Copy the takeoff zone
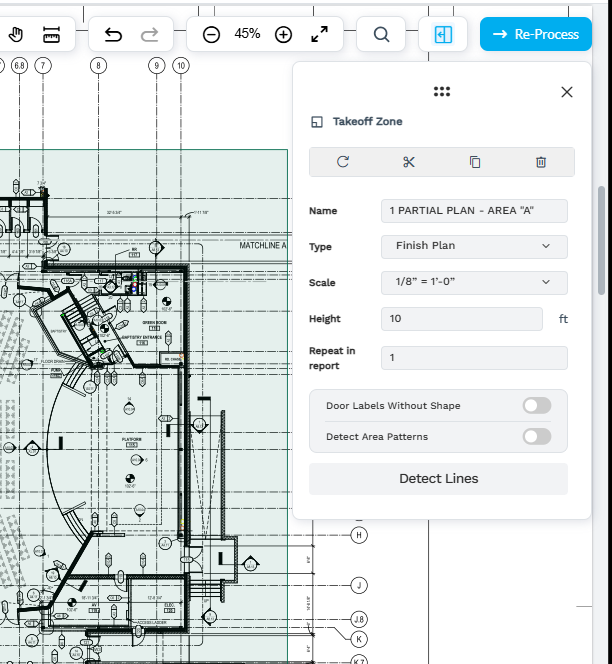 pos(475,162)
